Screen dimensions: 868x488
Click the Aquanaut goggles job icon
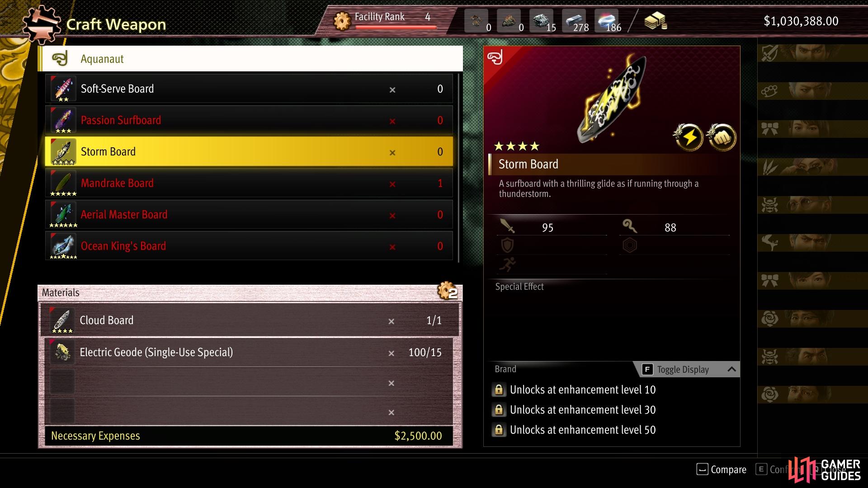tap(60, 59)
